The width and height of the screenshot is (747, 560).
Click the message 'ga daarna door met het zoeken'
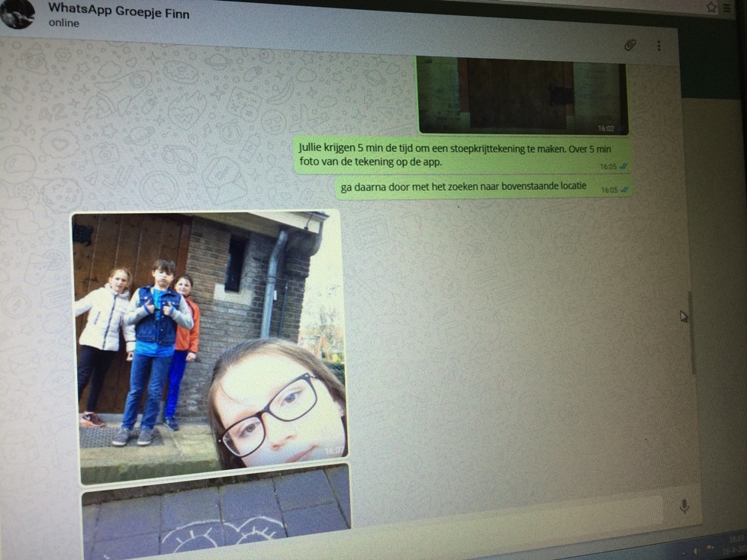click(483, 187)
